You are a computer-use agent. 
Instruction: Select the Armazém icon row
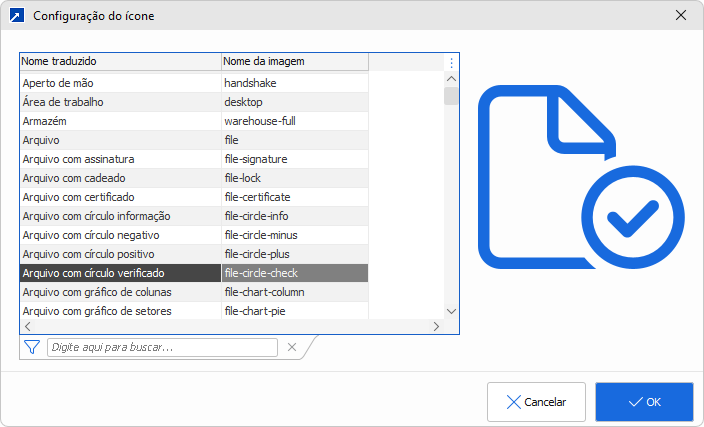pos(120,121)
